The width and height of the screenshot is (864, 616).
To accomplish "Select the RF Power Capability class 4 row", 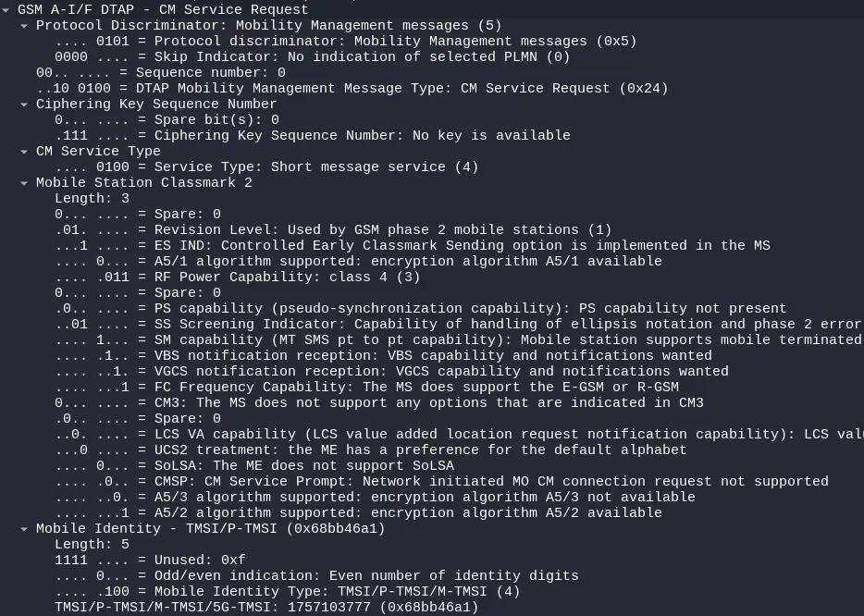I will [x=237, y=277].
